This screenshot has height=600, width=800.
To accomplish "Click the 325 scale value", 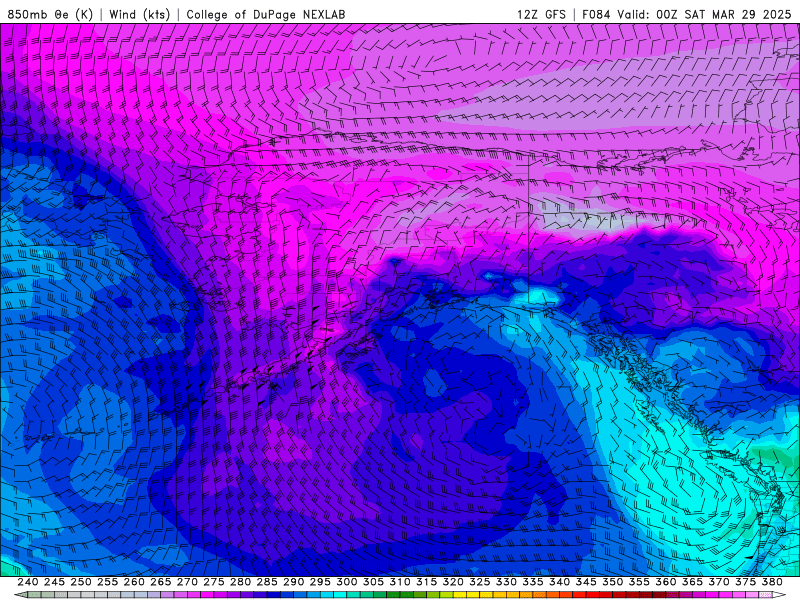I will pos(479,582).
